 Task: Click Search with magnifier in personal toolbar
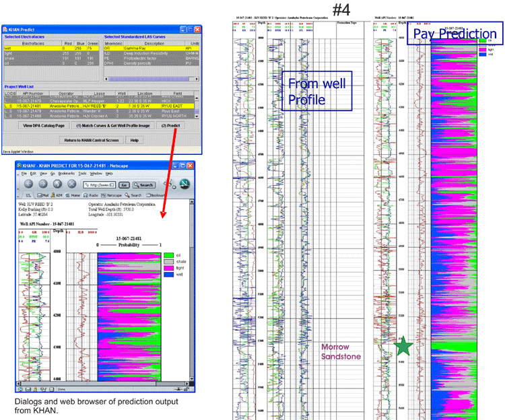[x=133, y=195]
